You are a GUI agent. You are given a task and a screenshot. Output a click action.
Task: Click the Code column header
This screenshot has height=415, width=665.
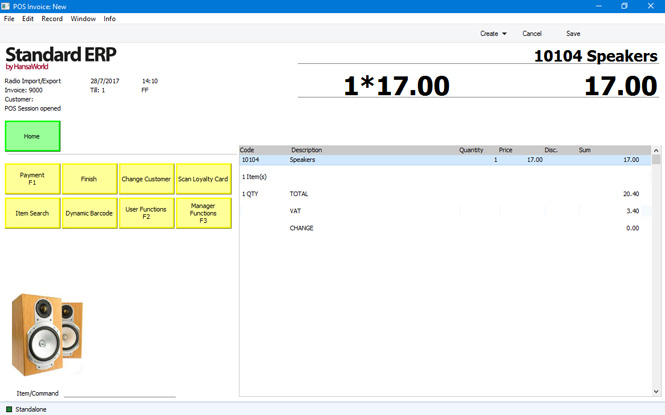pos(247,150)
